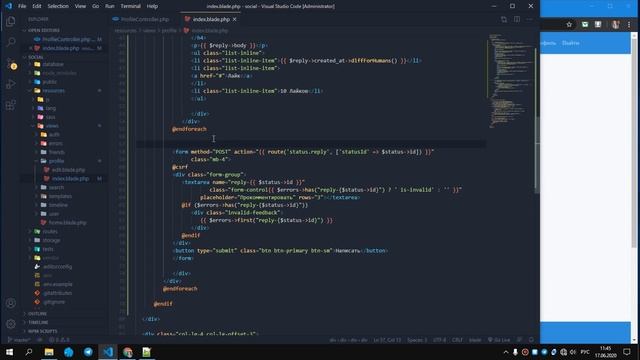The height and width of the screenshot is (360, 640).
Task: Click the split editor icon
Action: 517,19
